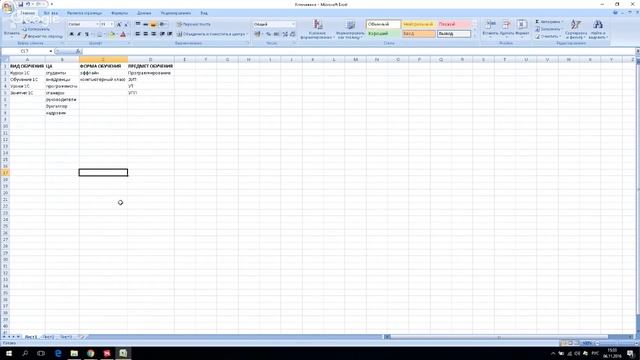Image resolution: width=640 pixels, height=360 pixels.
Task: Click Copy (Копировать) in clipboard group
Action: point(36,29)
